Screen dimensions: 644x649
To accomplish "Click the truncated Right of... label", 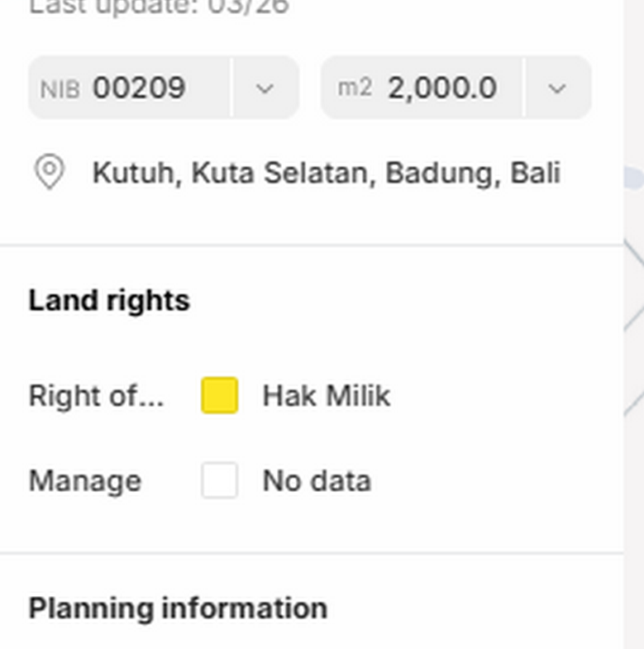I will click(x=97, y=396).
